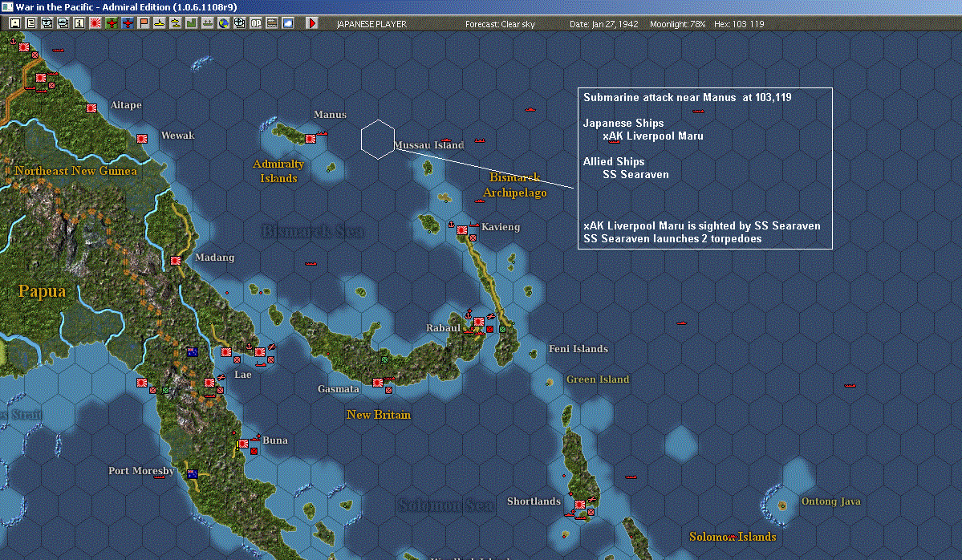Viewport: 962px width, 560px height.
Task: Click the red plane on green background icon
Action: [x=111, y=23]
